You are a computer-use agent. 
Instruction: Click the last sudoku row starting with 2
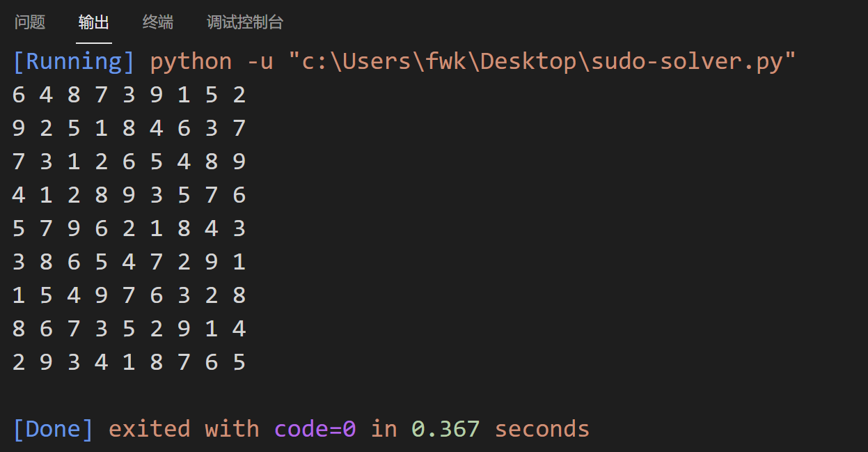pos(129,361)
